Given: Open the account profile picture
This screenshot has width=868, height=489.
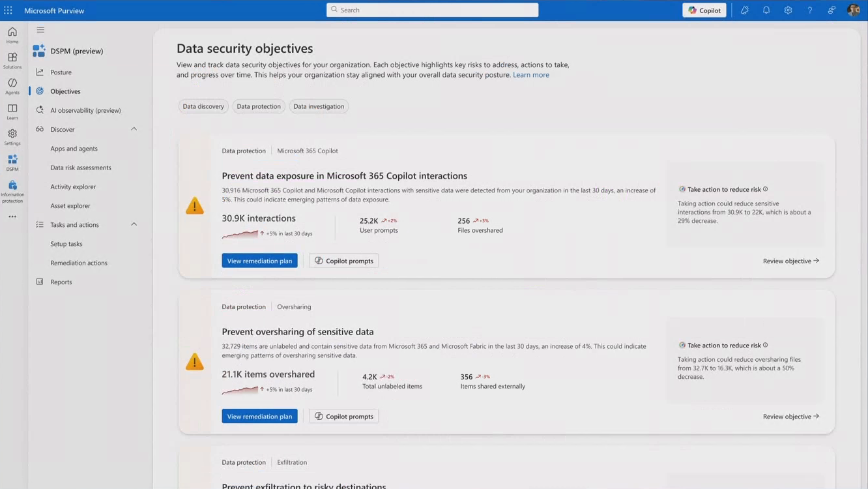Looking at the screenshot, I should point(853,10).
